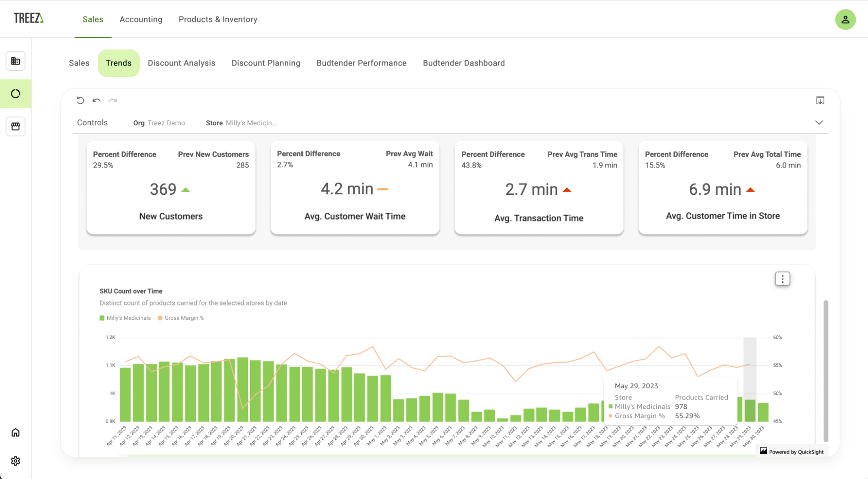
Task: Open the user profile avatar
Action: [845, 19]
